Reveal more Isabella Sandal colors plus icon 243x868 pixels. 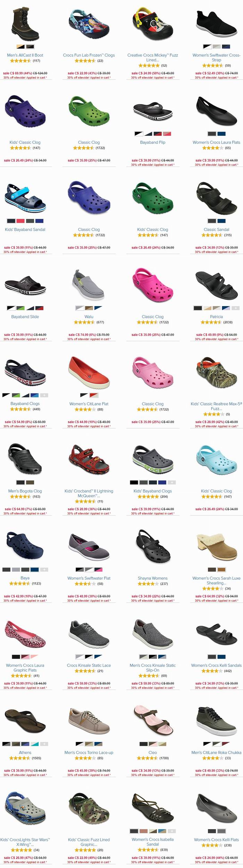click(172, 831)
